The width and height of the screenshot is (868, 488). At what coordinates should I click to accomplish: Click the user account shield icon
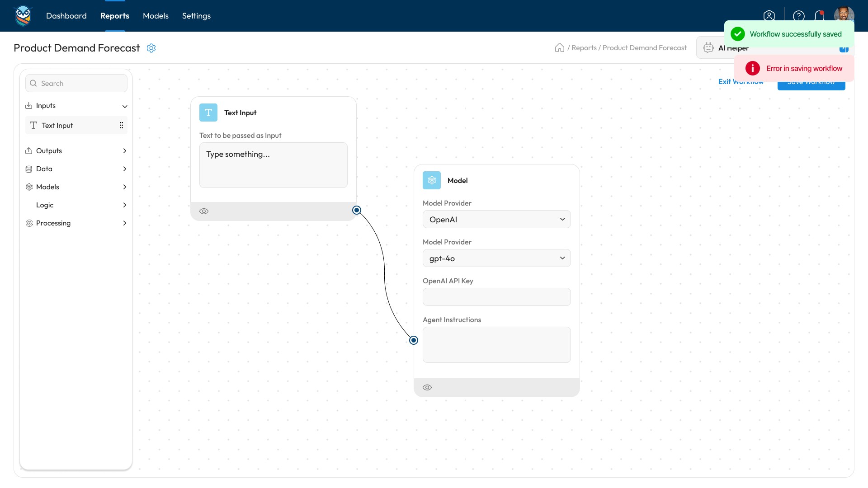pyautogui.click(x=769, y=16)
